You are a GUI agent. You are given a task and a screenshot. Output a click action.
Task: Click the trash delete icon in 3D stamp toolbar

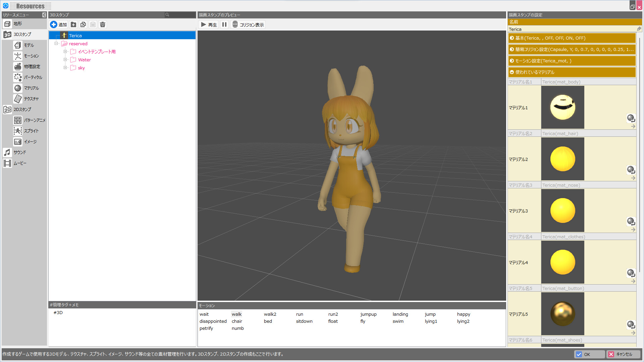coord(103,24)
